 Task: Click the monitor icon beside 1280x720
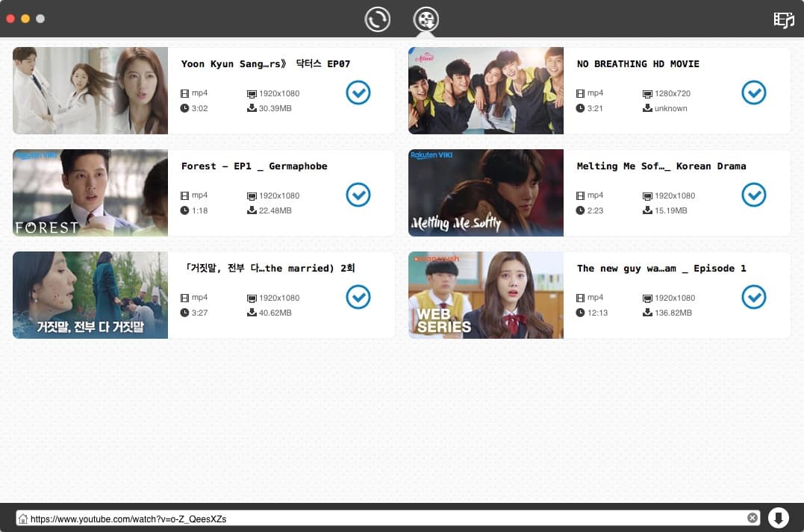click(647, 94)
